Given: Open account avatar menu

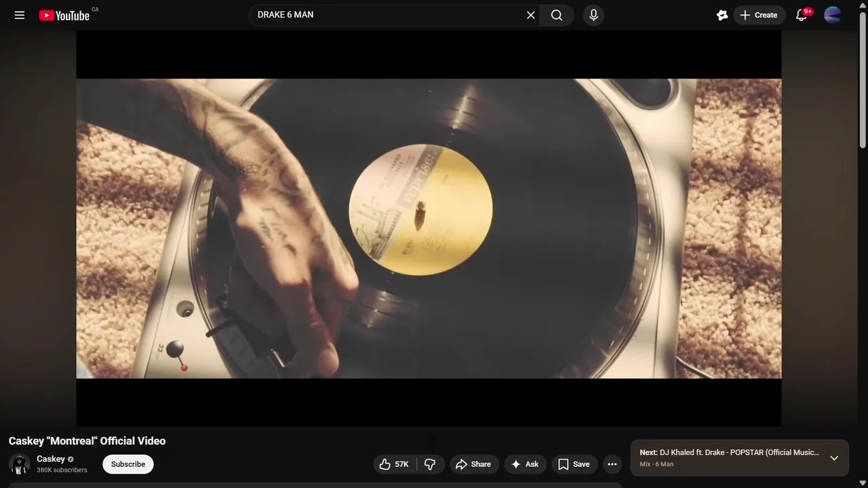Looking at the screenshot, I should click(832, 15).
